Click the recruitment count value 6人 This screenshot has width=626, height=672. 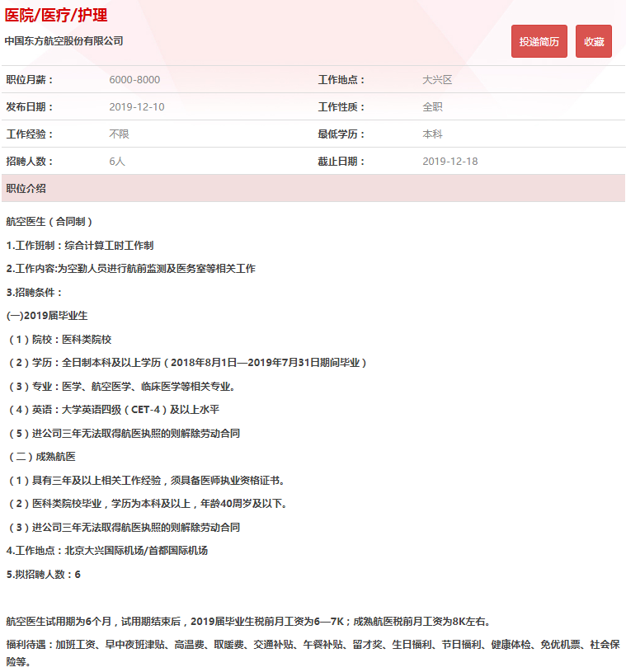pyautogui.click(x=117, y=161)
